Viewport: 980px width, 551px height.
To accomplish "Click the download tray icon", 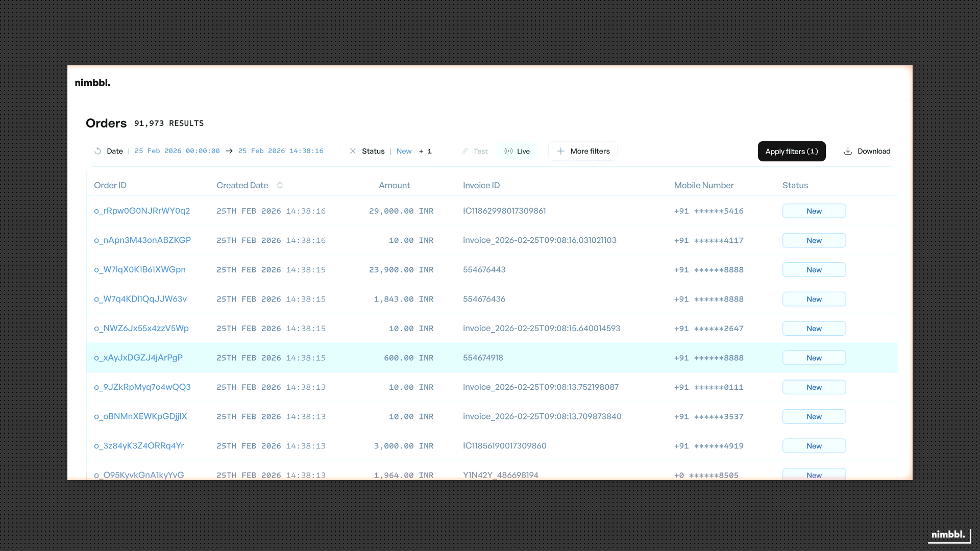I will pyautogui.click(x=848, y=151).
